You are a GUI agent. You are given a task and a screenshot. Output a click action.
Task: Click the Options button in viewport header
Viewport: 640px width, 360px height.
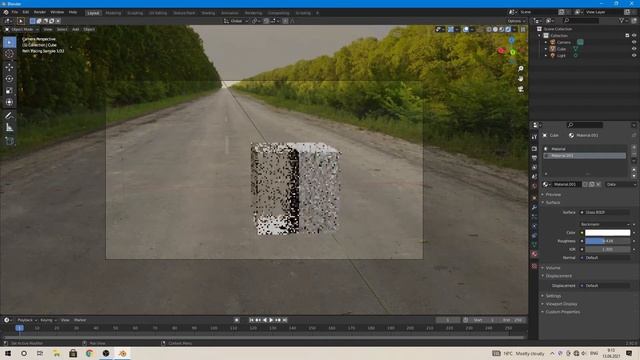pos(516,21)
